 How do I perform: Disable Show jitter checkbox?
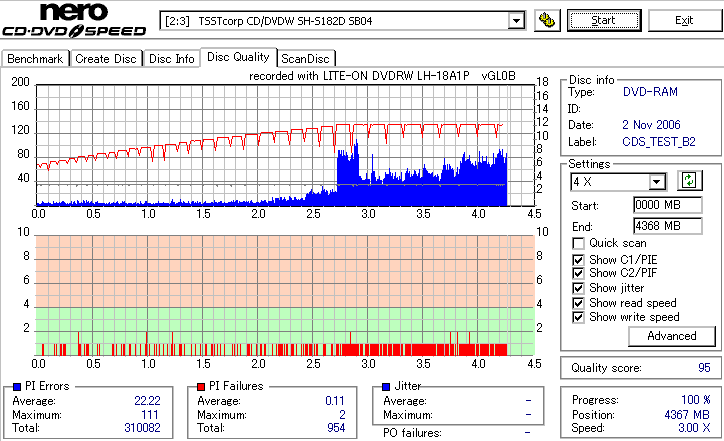point(578,288)
